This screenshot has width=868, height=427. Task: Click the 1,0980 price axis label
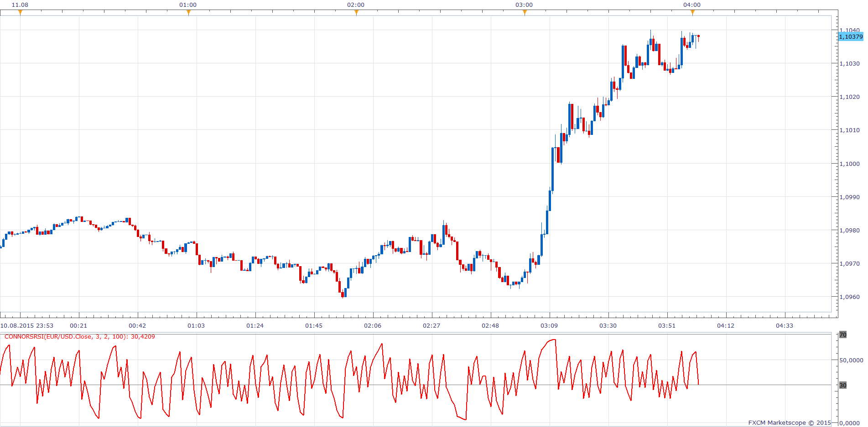point(849,230)
